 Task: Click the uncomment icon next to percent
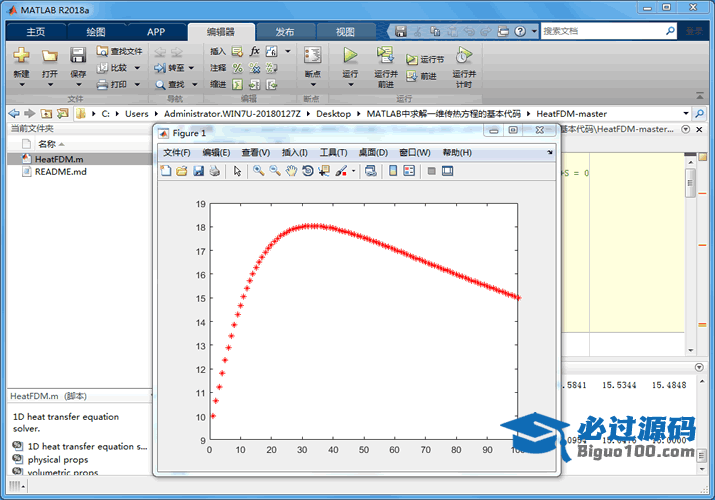tap(254, 68)
